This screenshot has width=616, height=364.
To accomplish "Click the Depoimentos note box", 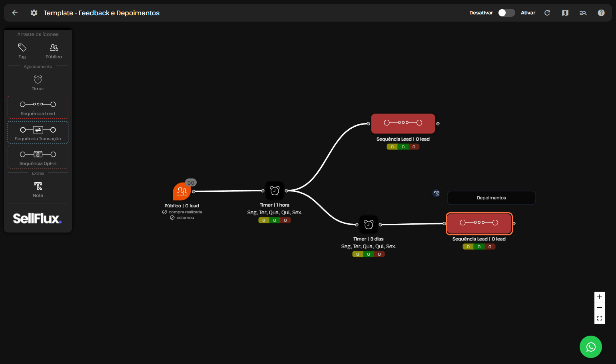I will [491, 198].
